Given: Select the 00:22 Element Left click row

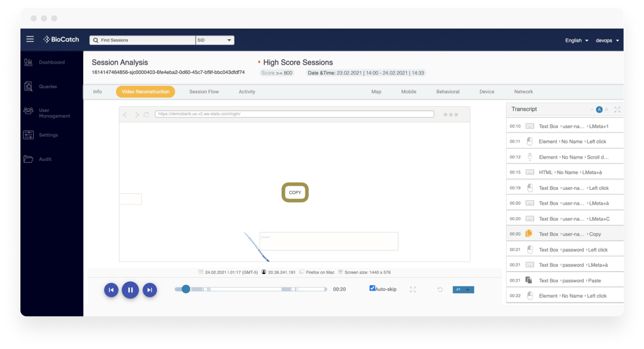Looking at the screenshot, I should [x=565, y=296].
